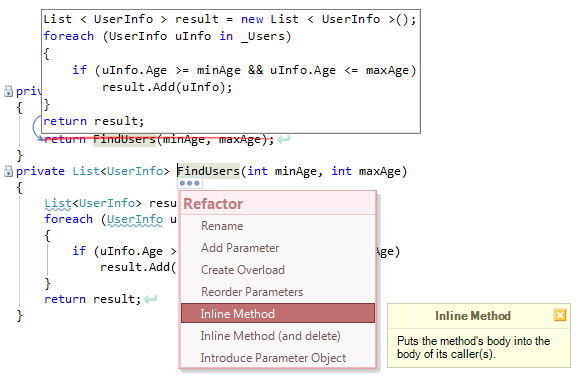Viewport: 577px width, 375px height.
Task: Click 'foreach' keyword in the lower method
Action: coord(68,219)
